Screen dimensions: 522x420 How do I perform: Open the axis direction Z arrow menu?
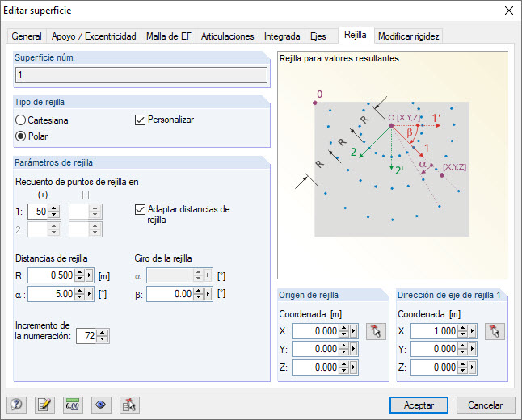point(473,367)
